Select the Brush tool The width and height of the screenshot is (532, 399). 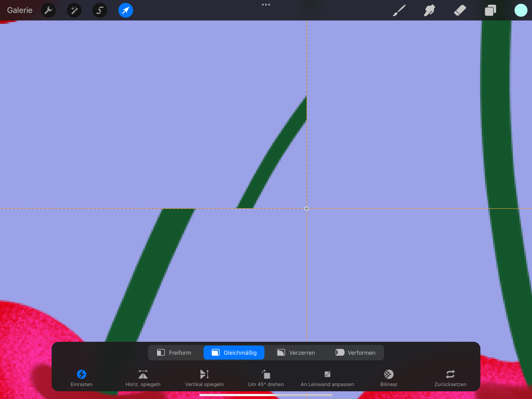(399, 10)
